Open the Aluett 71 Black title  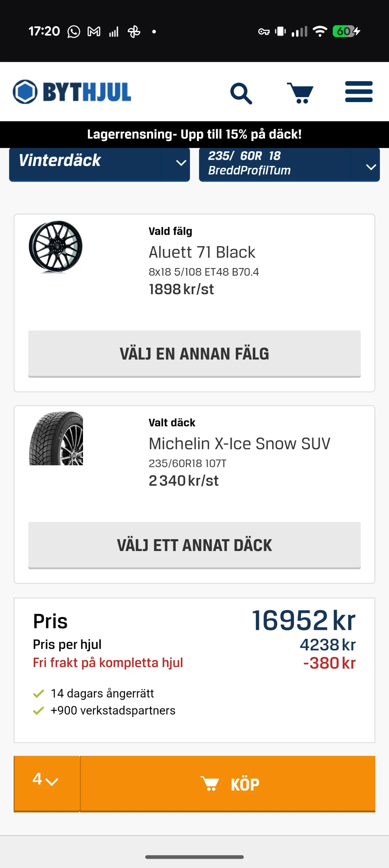coord(202,252)
